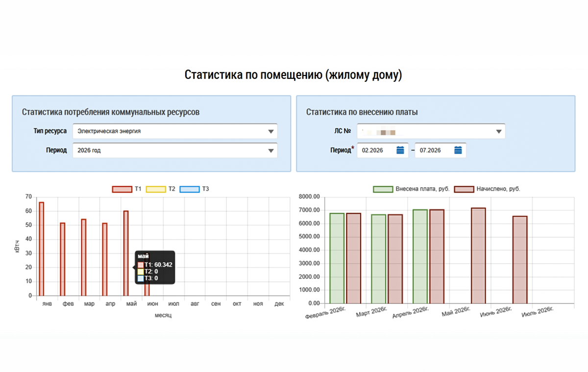The height and width of the screenshot is (372, 588).
Task: Click the red charged bar for Апрель 2026г.
Action: [x=437, y=256]
